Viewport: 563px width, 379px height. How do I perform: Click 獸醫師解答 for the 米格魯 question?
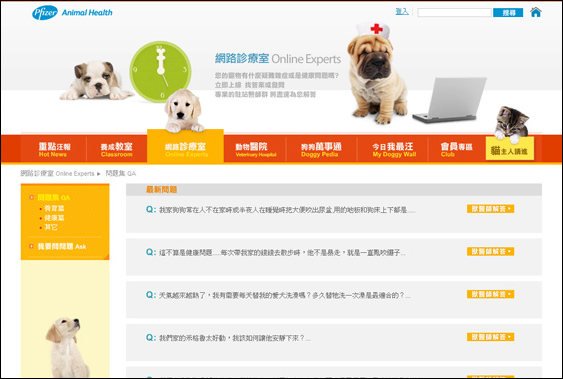point(490,337)
